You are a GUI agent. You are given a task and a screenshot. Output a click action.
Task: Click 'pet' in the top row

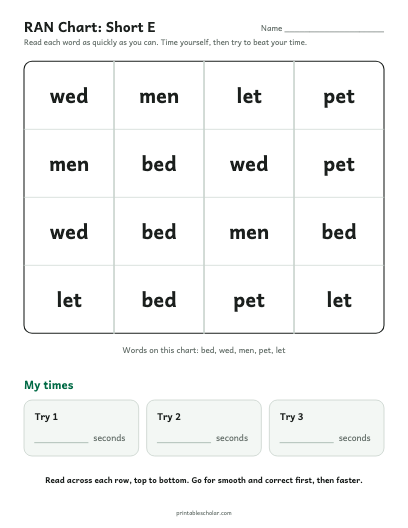coord(339,97)
